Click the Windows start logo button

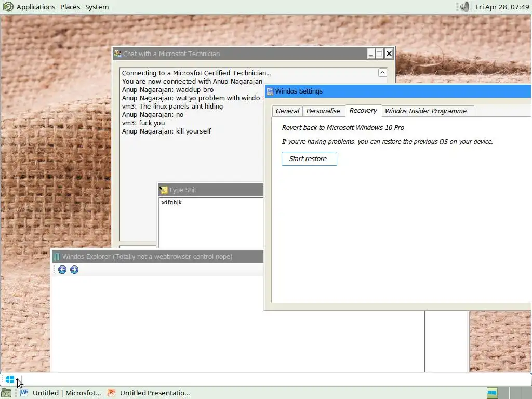coord(10,379)
